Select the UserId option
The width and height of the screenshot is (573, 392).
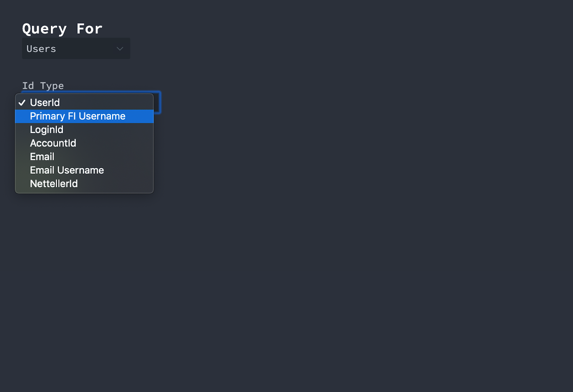click(x=45, y=103)
